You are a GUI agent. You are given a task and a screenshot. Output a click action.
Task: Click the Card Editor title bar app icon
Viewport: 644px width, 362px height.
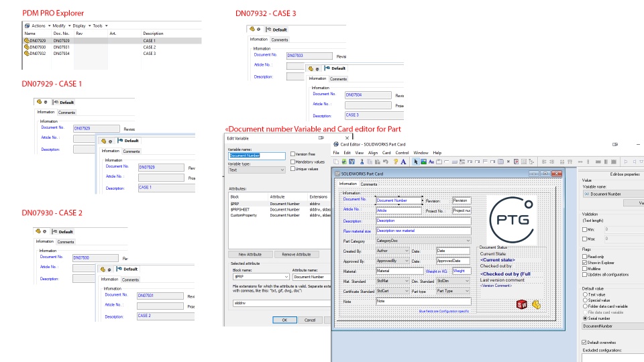coord(336,145)
